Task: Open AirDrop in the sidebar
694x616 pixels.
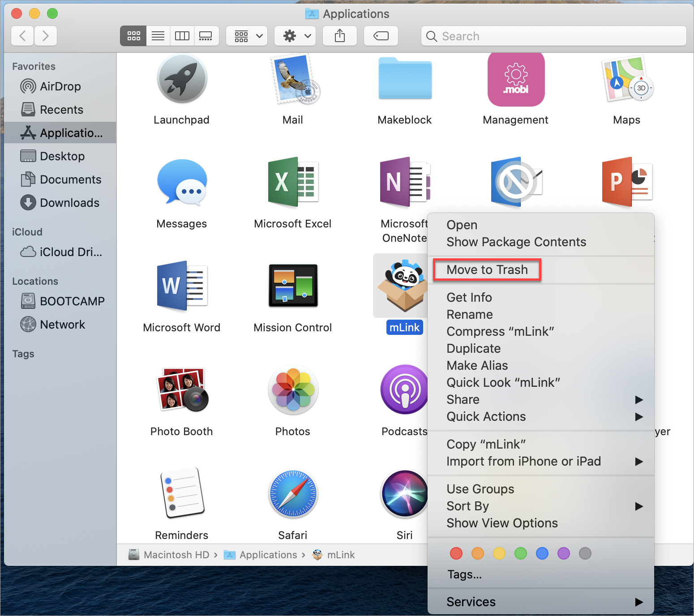Action: pyautogui.click(x=60, y=86)
